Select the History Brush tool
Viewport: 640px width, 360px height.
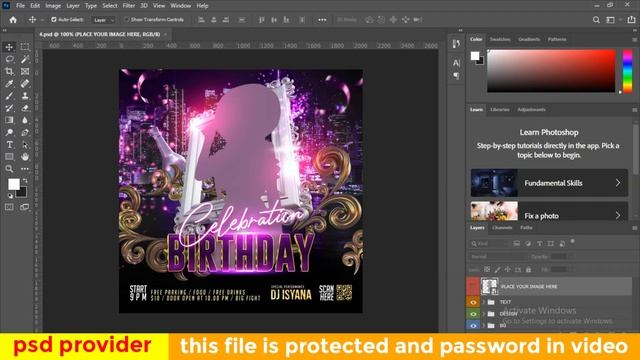pos(9,108)
